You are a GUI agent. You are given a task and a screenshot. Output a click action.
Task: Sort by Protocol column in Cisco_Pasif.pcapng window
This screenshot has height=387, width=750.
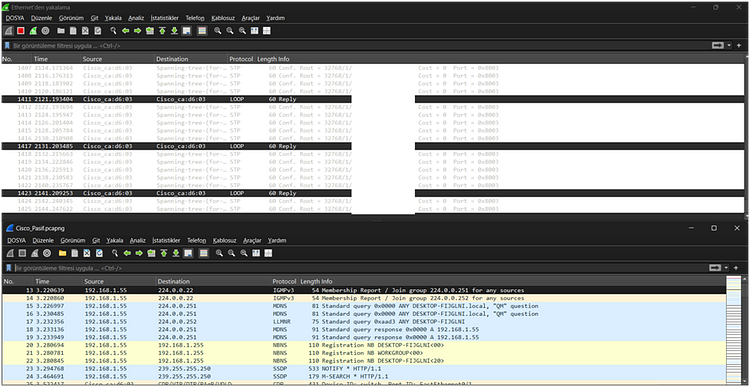point(285,281)
